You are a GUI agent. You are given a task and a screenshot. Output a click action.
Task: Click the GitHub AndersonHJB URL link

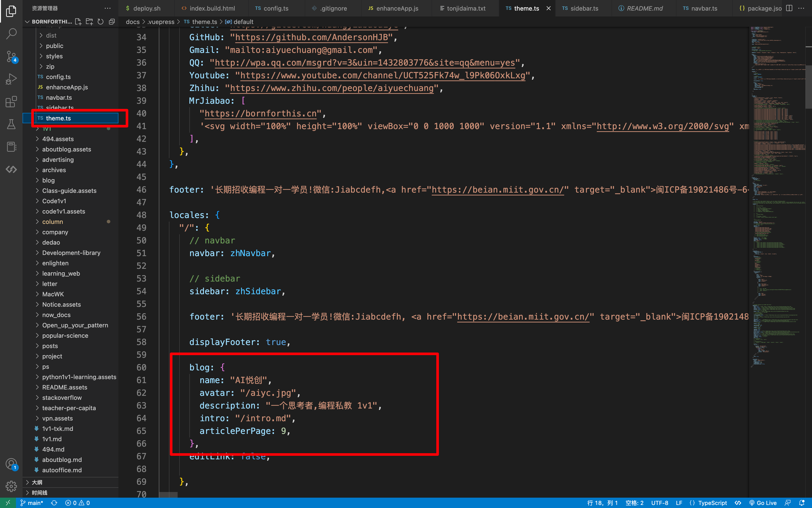pyautogui.click(x=311, y=37)
